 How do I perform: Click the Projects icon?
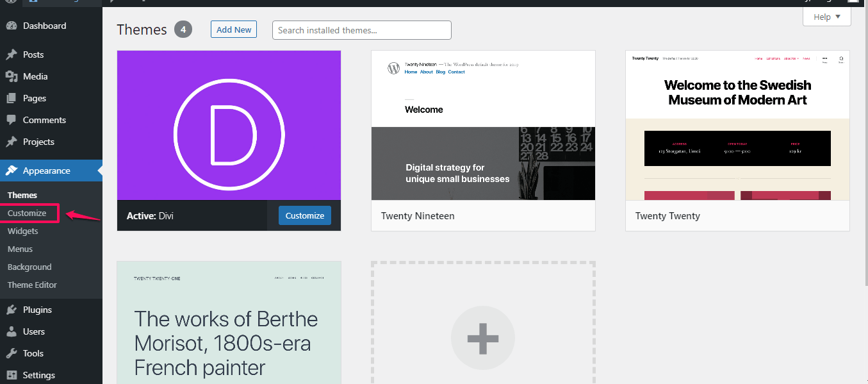point(13,142)
